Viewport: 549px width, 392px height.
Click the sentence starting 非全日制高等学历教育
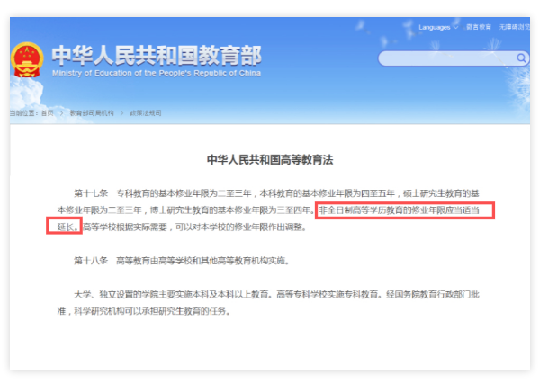click(399, 210)
